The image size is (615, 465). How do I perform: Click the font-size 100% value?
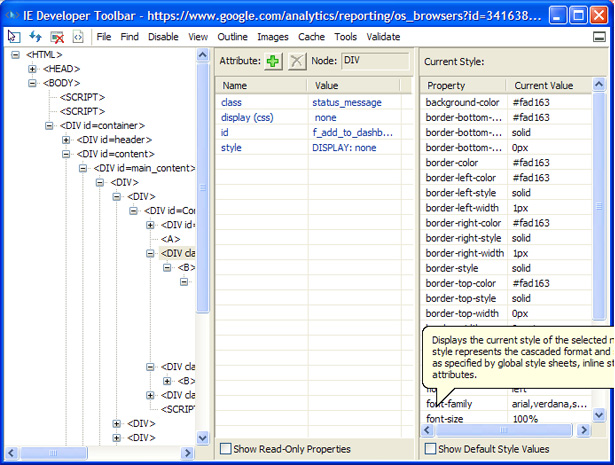click(525, 419)
